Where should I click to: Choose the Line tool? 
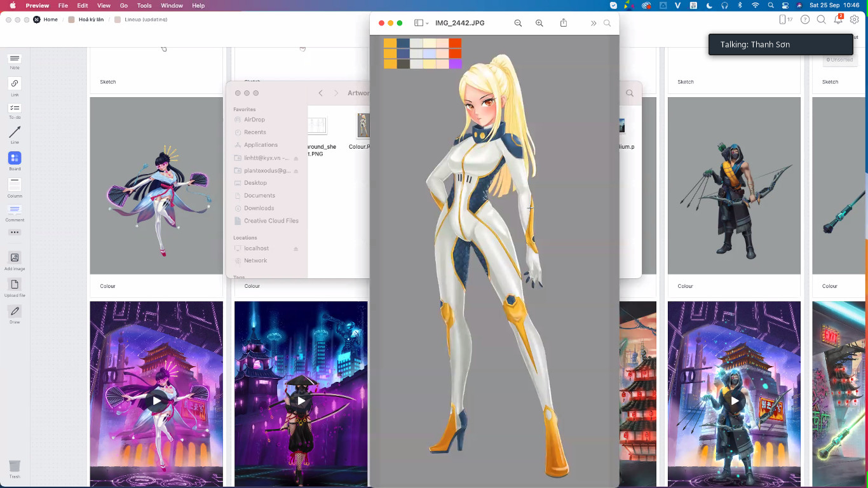[x=15, y=133]
